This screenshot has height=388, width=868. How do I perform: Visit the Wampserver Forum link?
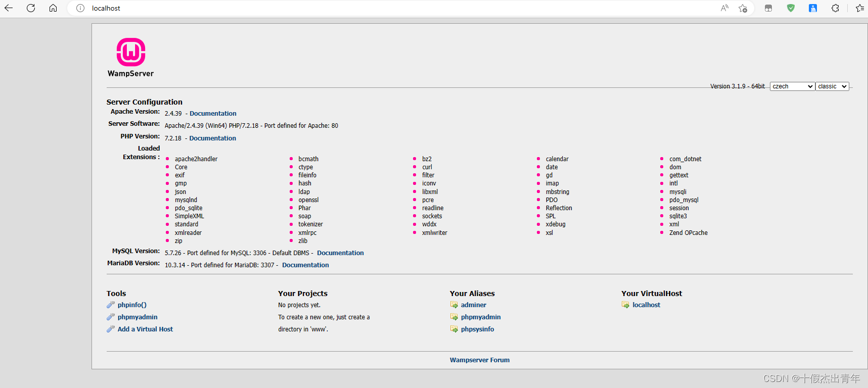(480, 360)
